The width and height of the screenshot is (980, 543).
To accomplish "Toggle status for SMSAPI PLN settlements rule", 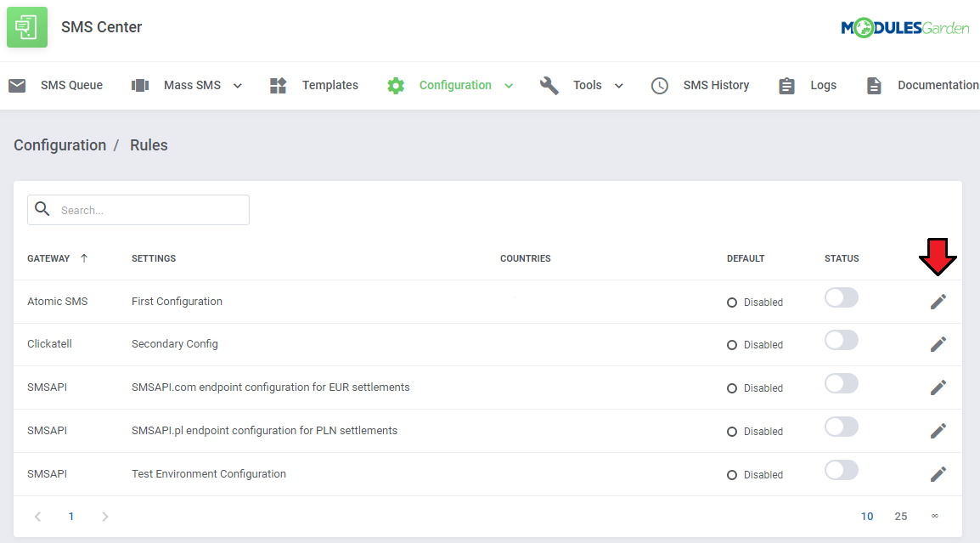I will (842, 427).
